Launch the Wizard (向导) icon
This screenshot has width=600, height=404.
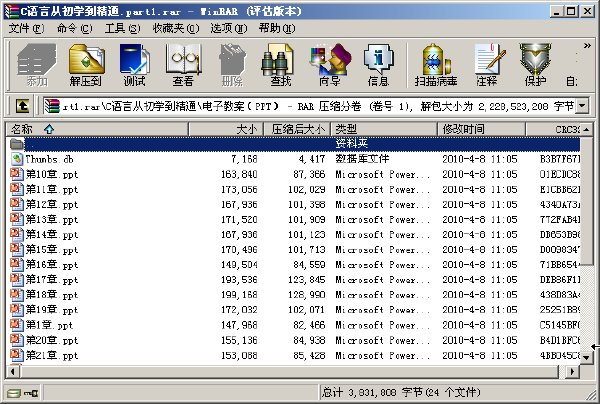329,64
